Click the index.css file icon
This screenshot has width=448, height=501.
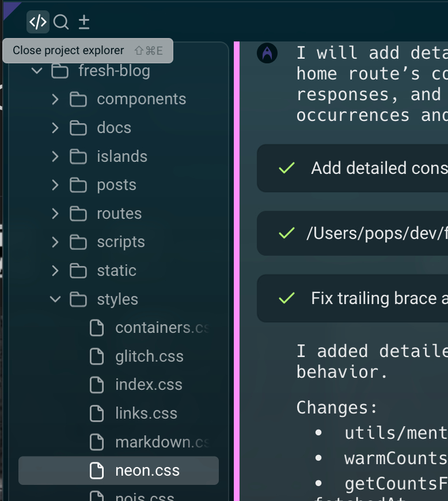(97, 385)
